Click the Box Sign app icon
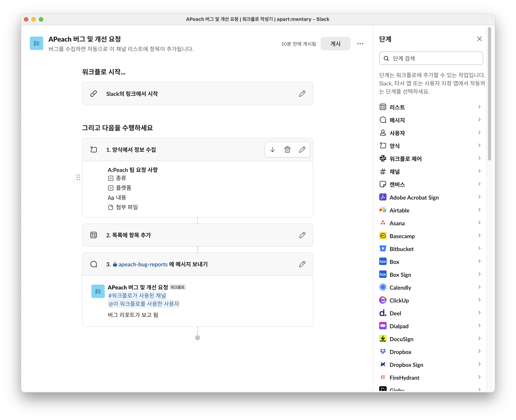516x420 pixels. pos(383,274)
